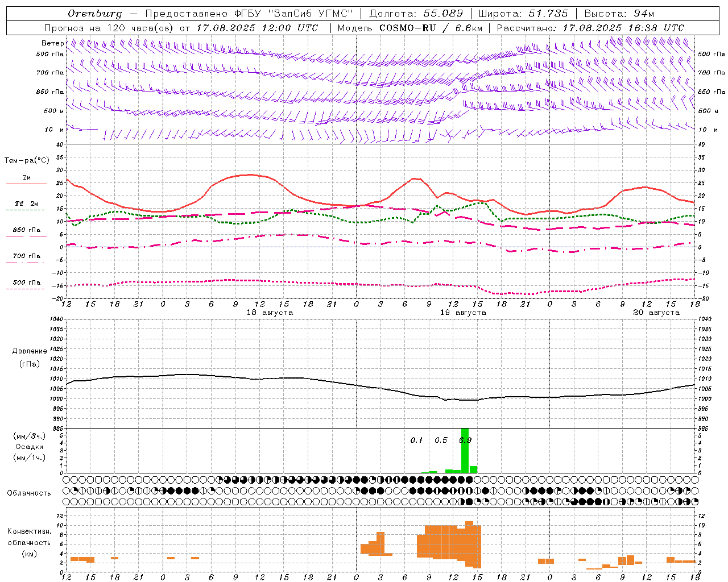Click the 'Осадки' precipitation label
Image resolution: width=728 pixels, height=582 pixels.
point(30,447)
